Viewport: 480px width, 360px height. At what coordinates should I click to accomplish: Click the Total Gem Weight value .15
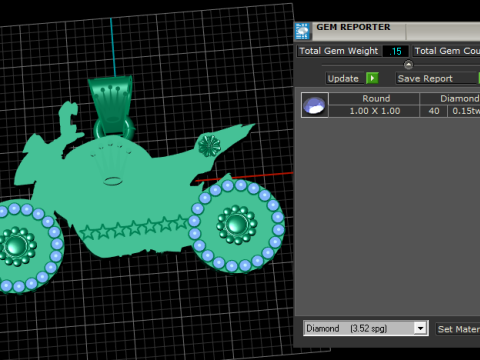pyautogui.click(x=395, y=51)
